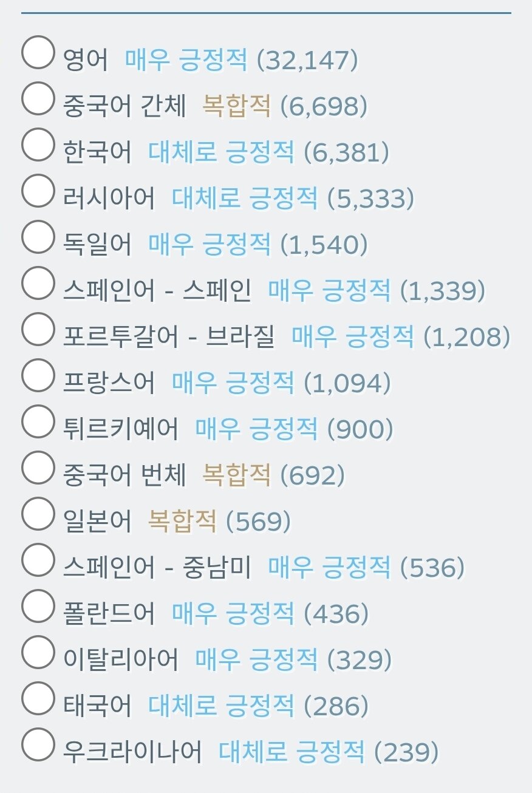The image size is (532, 793).
Task: Pick the 폴란드어 radio button
Action: [x=38, y=606]
